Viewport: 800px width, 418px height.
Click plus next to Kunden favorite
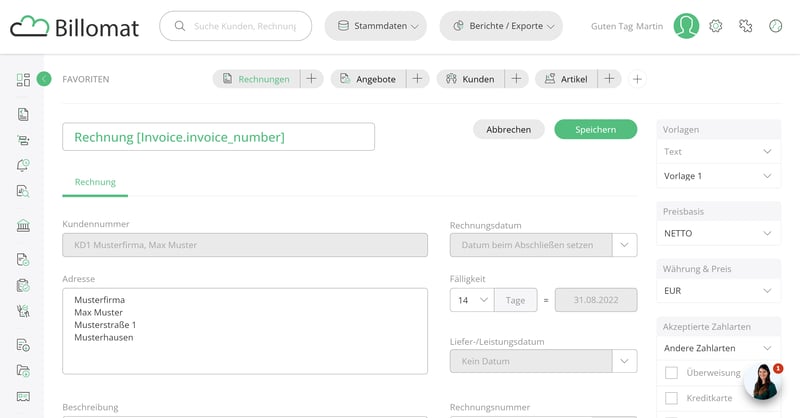pos(516,79)
